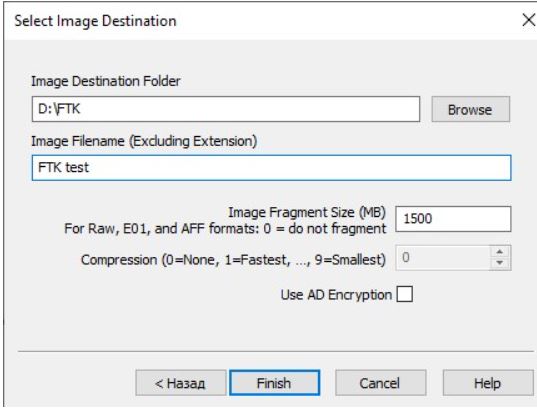537x411 pixels.
Task: Click the Compression value field
Action: coord(444,258)
